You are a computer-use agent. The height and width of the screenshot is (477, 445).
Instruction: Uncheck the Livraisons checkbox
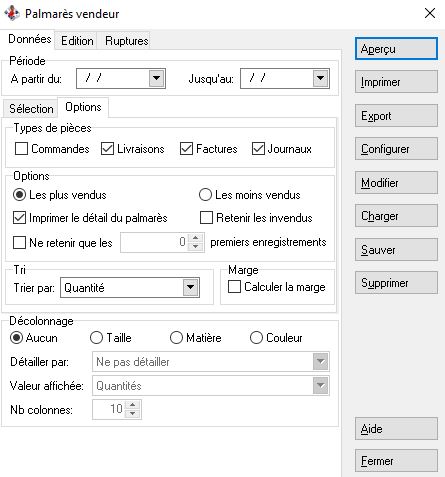click(x=107, y=149)
